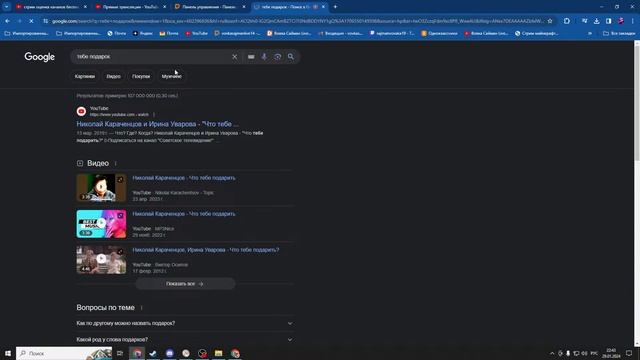Filter results by Картинки

click(84, 76)
